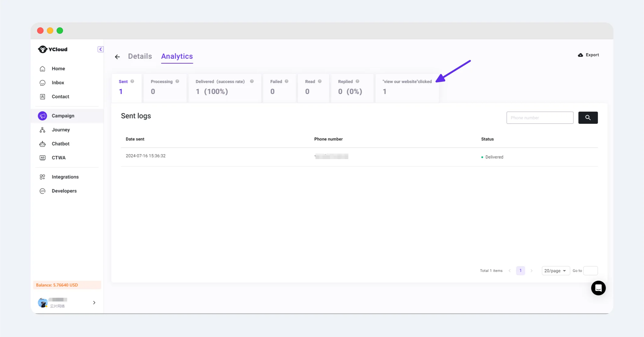Open CTWA ad section in sidebar
644x337 pixels.
click(58, 158)
